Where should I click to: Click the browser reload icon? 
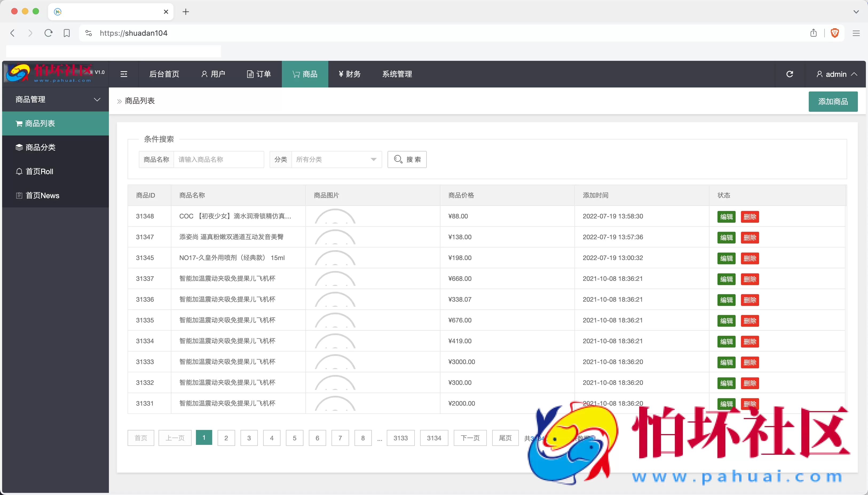tap(48, 33)
